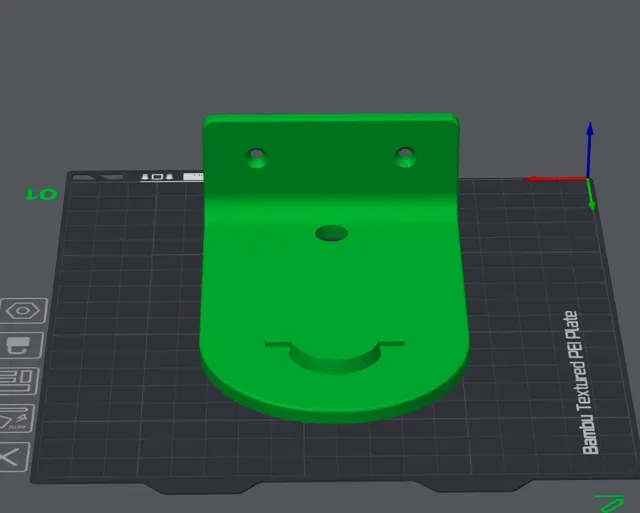Screen dimensions: 640x513
Task: Click the arrange objects on plate icon
Action: (x=18, y=381)
